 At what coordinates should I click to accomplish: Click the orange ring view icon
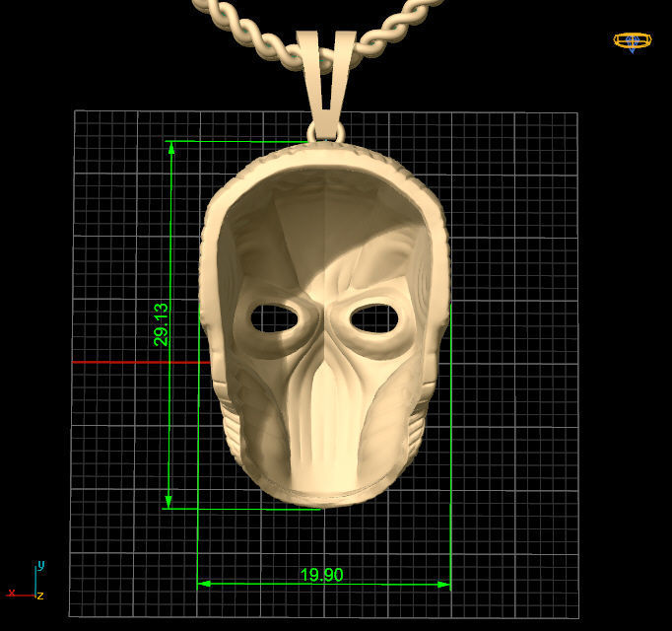(x=633, y=42)
